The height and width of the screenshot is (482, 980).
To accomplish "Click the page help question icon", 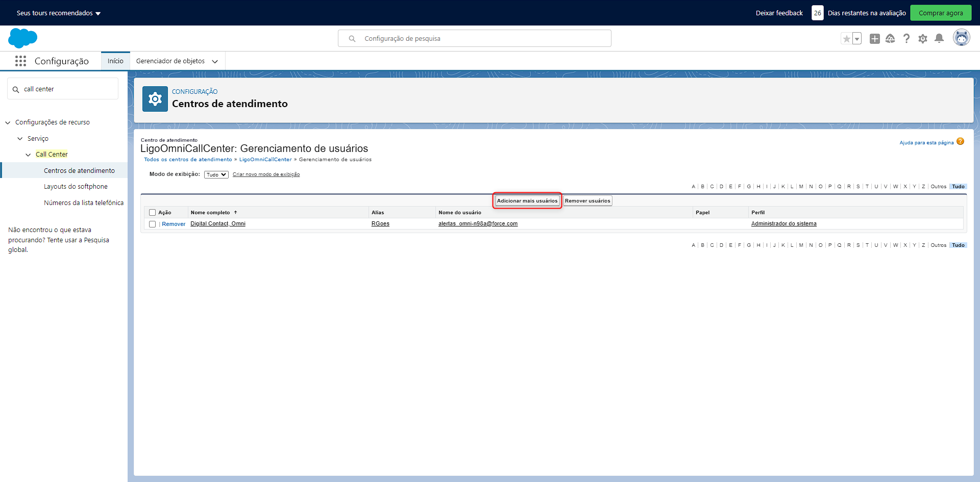I will [x=960, y=142].
